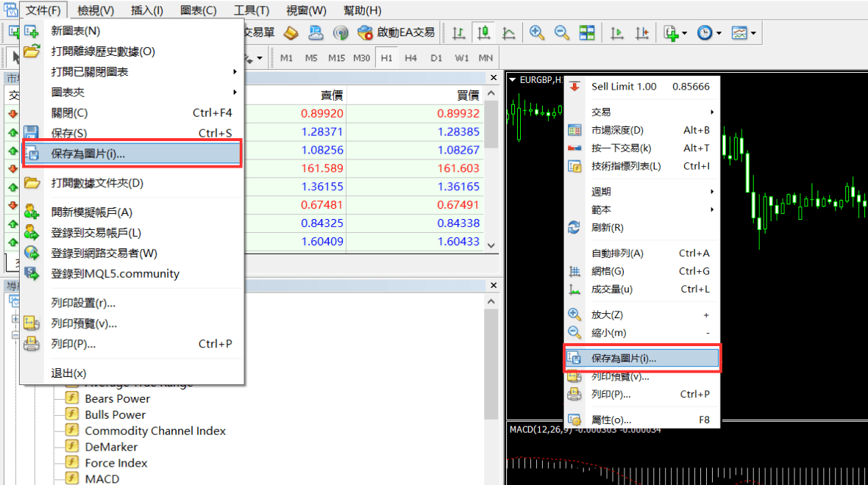Screen dimensions: 868x485
Task: Click the 啟動EA交易 auto trading button
Action: [x=396, y=33]
